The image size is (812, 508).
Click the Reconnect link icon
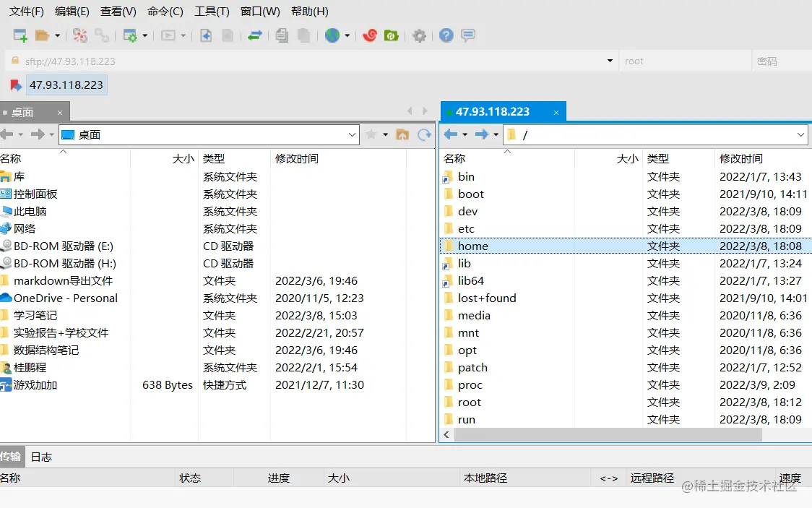click(x=101, y=35)
